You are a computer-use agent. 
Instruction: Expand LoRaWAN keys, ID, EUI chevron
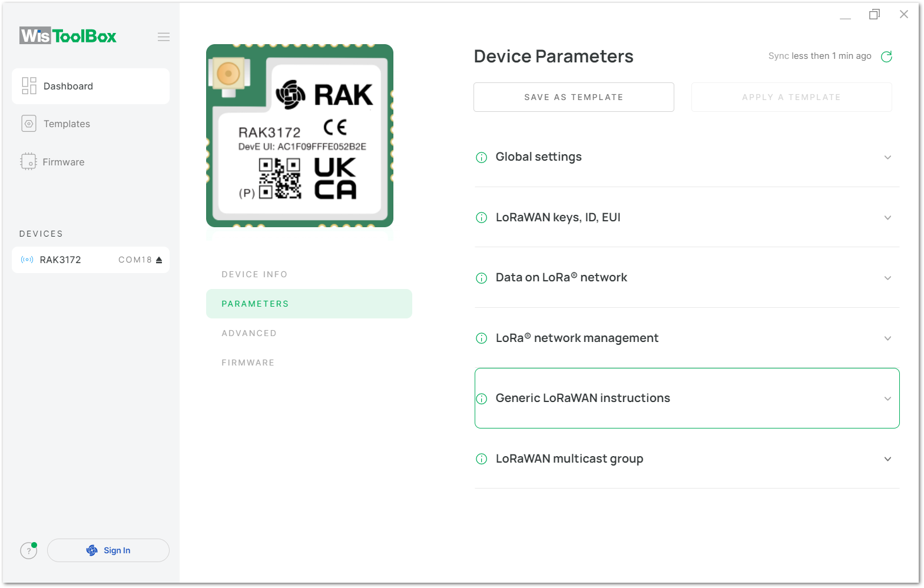pos(887,218)
